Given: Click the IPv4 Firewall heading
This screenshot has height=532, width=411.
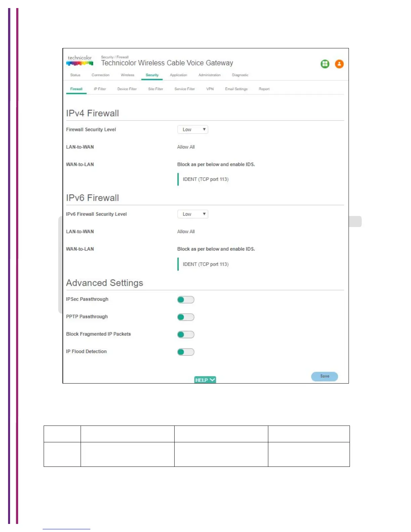Looking at the screenshot, I should point(92,113).
